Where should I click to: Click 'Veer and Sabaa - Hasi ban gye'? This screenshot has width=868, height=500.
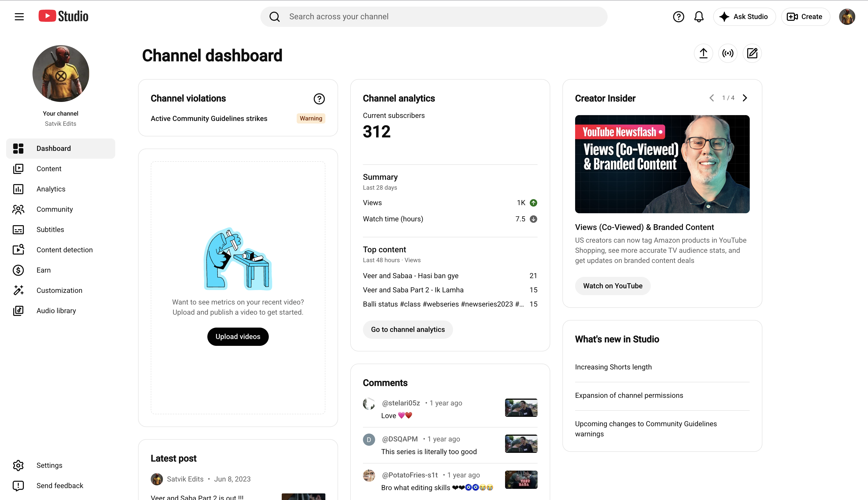coord(410,276)
